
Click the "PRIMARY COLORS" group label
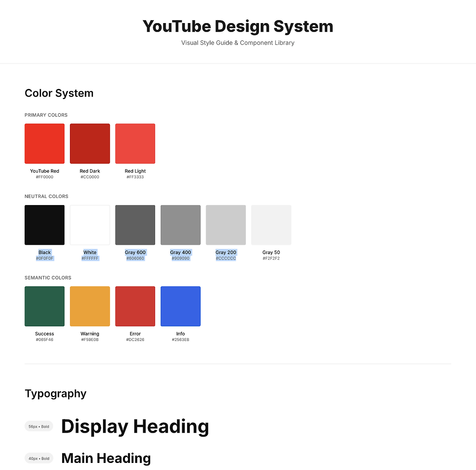tap(46, 115)
